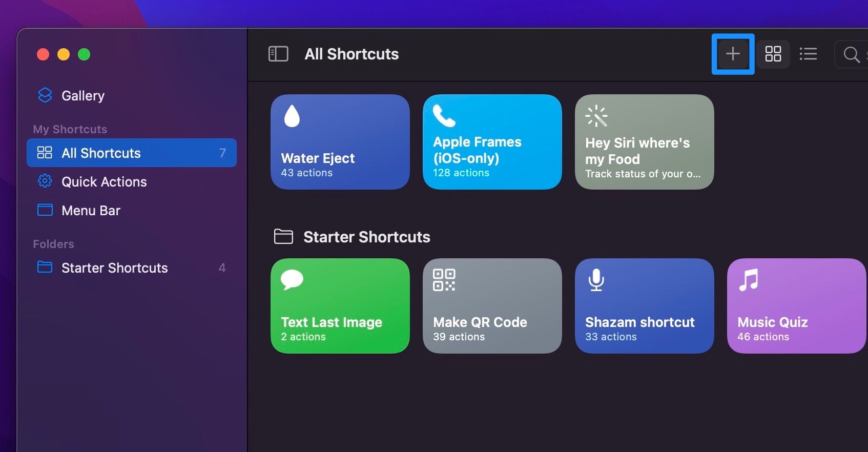Toggle the sidebar panel icon

(x=278, y=54)
